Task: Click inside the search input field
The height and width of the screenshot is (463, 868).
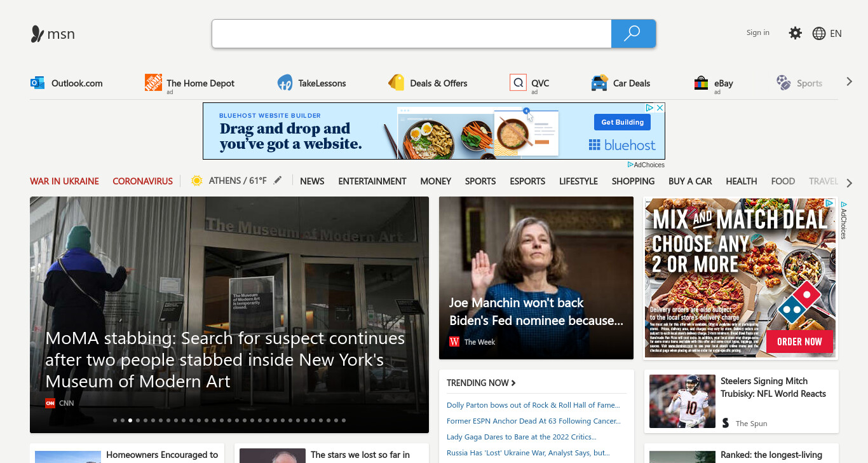Action: pos(412,34)
